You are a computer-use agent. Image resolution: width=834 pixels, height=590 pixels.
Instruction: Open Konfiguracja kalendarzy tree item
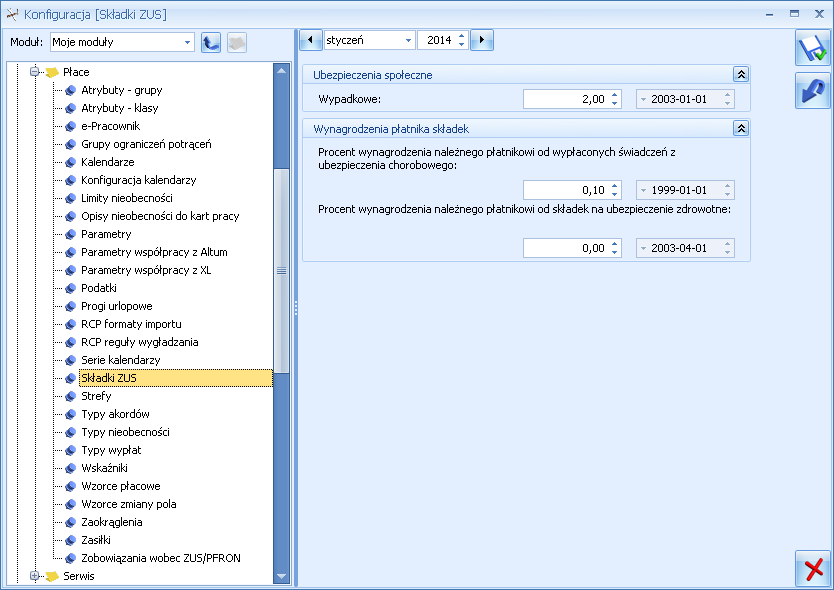(x=138, y=180)
